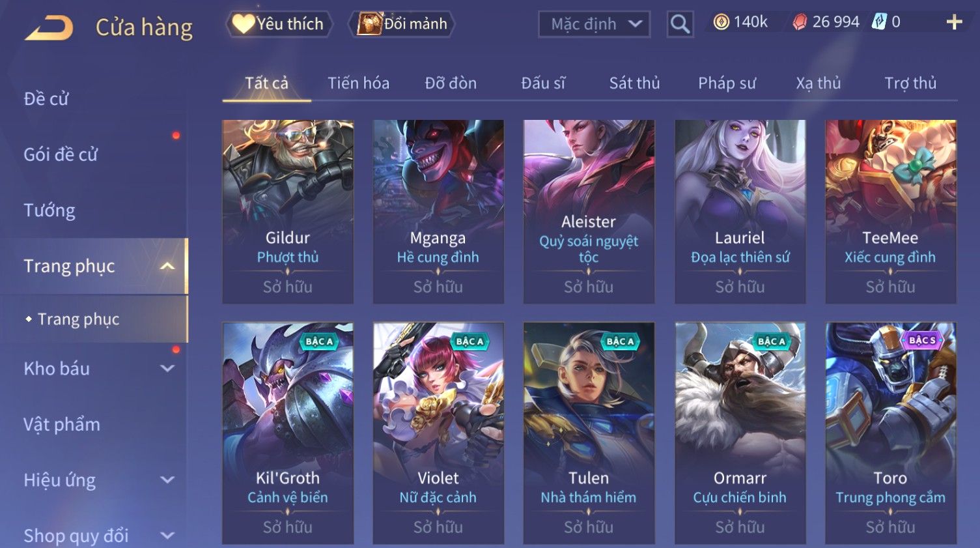This screenshot has width=980, height=548.
Task: Select the Sát thủ filter tab
Action: 634,83
